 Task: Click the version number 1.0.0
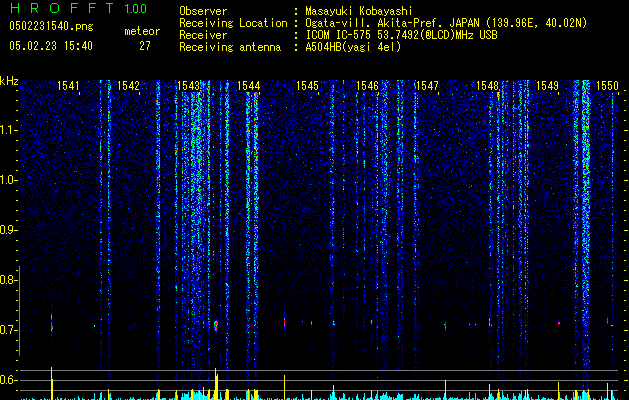click(136, 9)
